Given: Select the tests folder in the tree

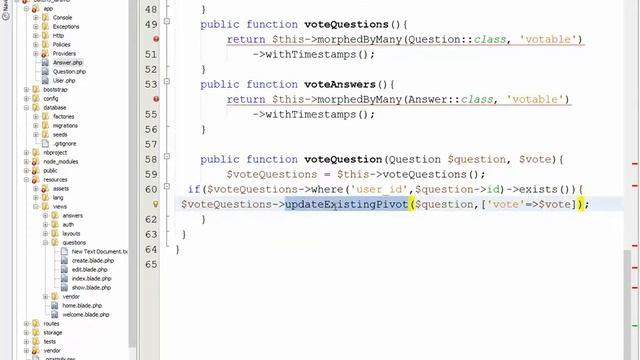Looking at the screenshot, I should pyautogui.click(x=50, y=342).
